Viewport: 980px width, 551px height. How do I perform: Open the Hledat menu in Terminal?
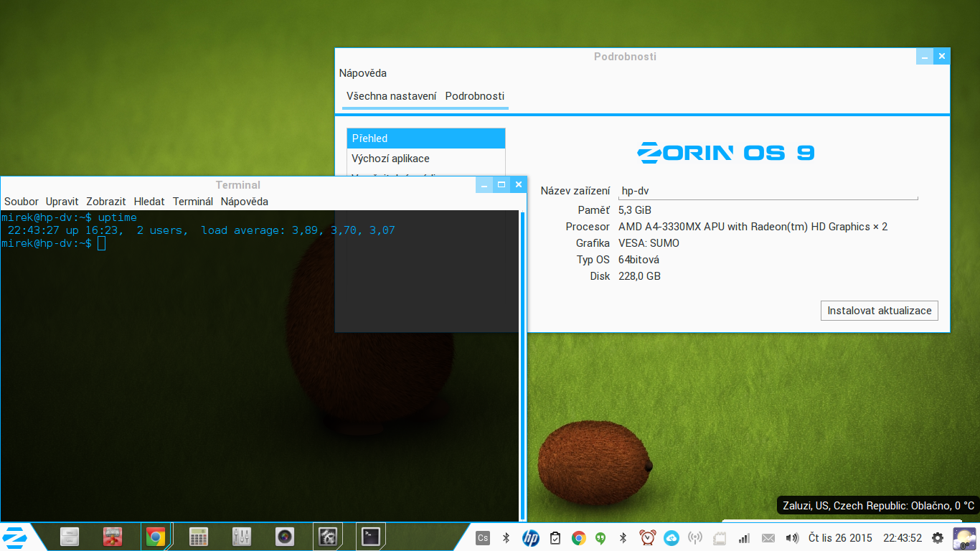click(x=149, y=202)
